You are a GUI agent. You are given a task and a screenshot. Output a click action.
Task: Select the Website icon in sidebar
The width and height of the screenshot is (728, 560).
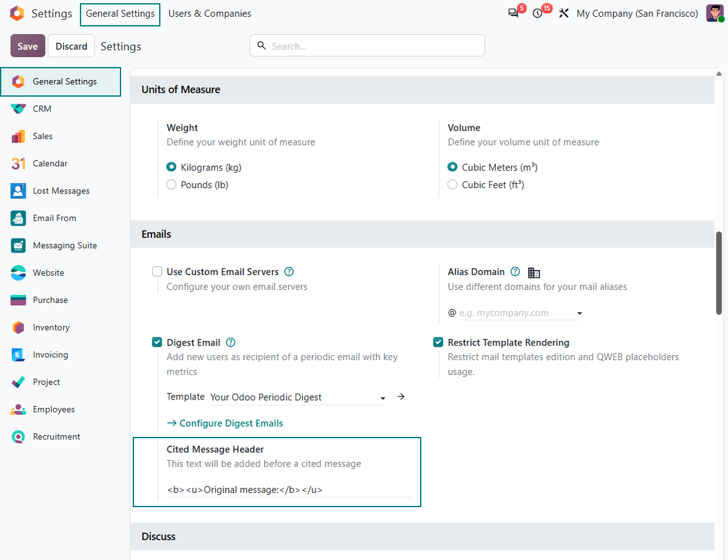18,273
